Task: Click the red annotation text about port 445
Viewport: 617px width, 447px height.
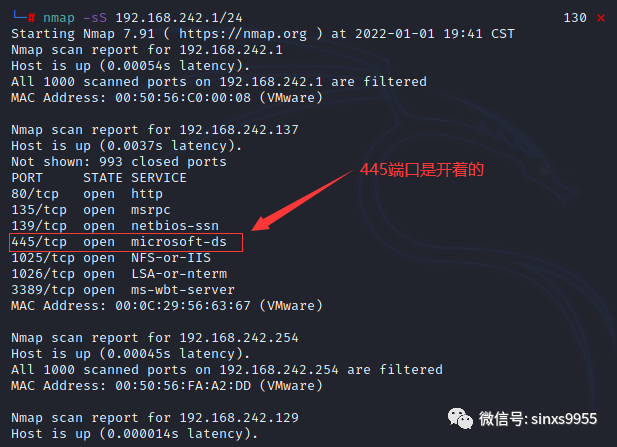Action: [x=421, y=170]
